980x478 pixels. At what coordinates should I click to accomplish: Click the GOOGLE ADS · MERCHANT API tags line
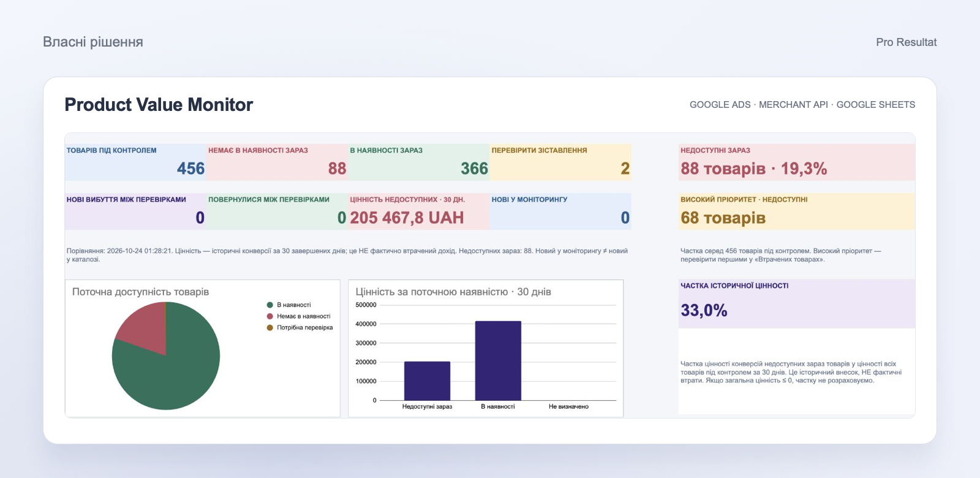802,105
